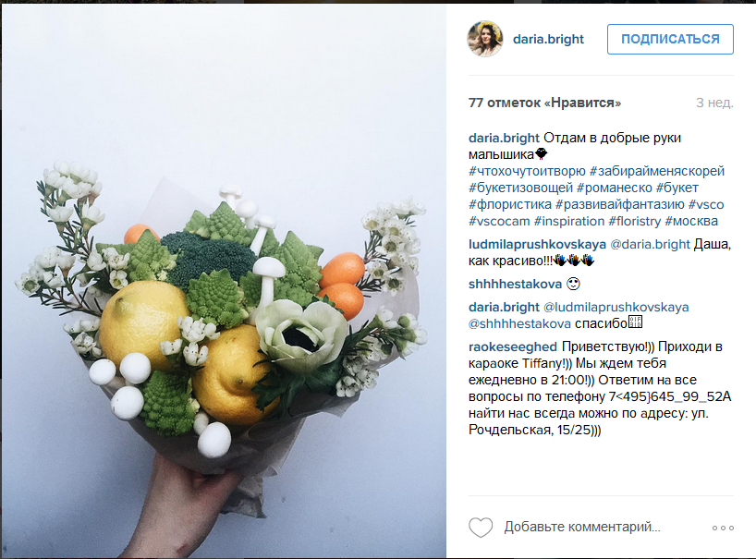Focus the Добавьте комментарий input field

582,528
